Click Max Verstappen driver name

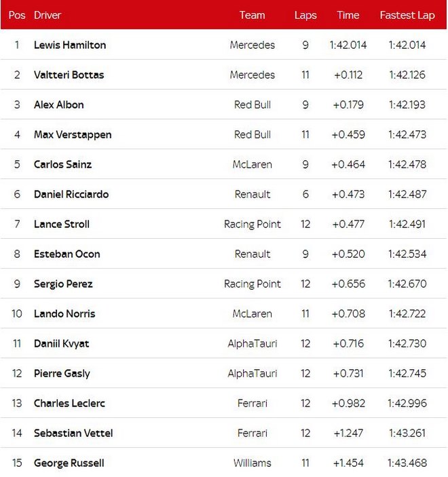73,134
